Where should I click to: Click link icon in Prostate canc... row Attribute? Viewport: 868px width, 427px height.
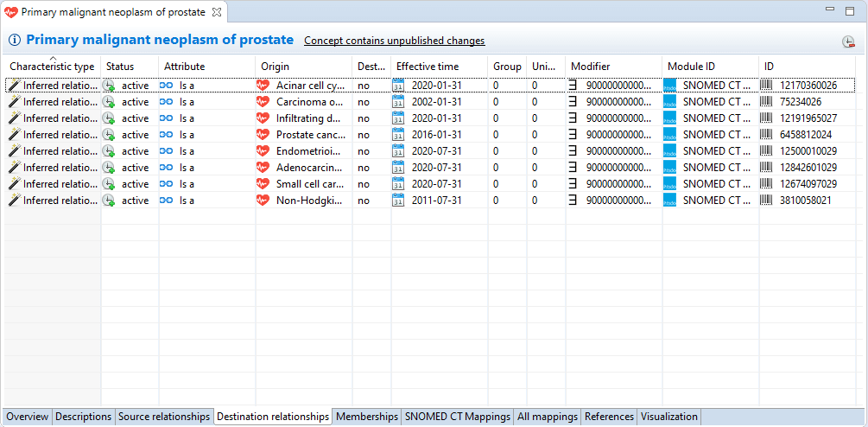167,135
